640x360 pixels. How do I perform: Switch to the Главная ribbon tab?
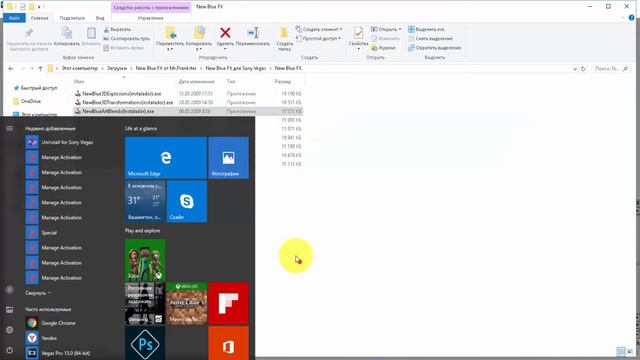click(x=40, y=18)
